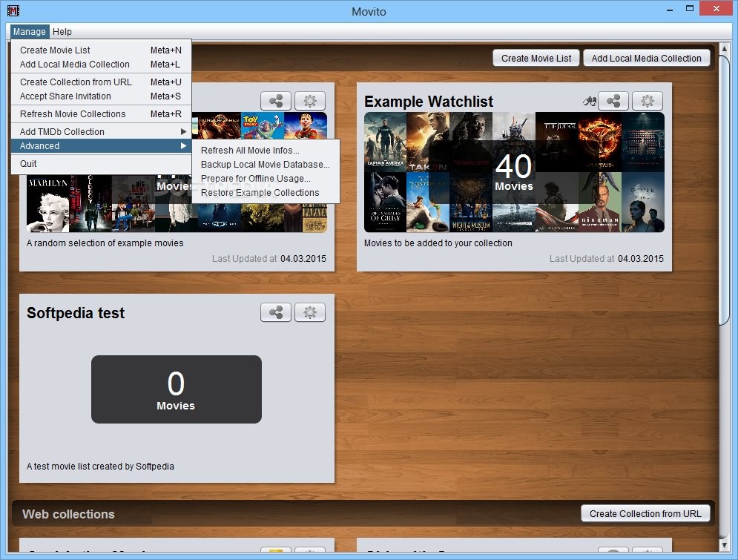Click the binoculars icon on Example Watchlist
The width and height of the screenshot is (738, 560).
coord(589,101)
